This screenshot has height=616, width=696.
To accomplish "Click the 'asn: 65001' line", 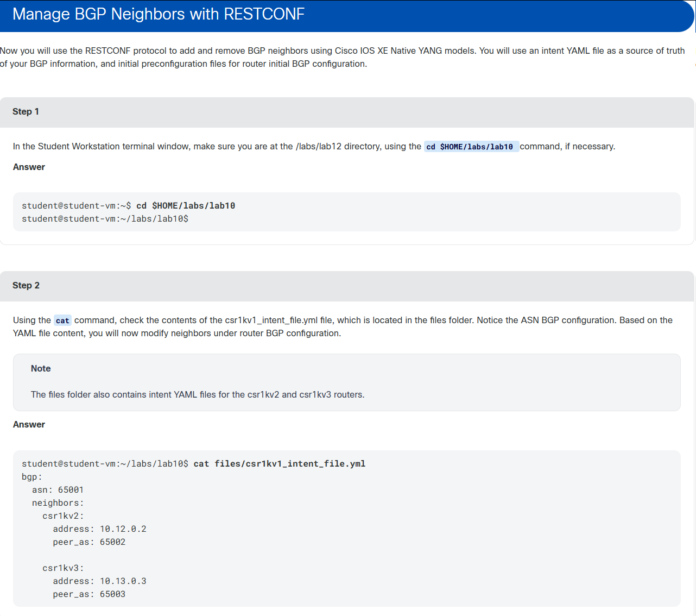I will click(58, 490).
